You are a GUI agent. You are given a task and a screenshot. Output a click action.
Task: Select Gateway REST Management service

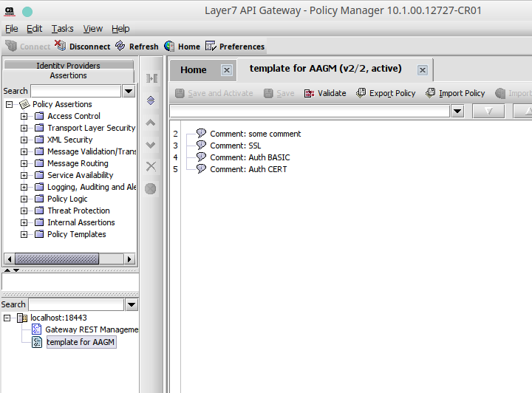[92, 329]
